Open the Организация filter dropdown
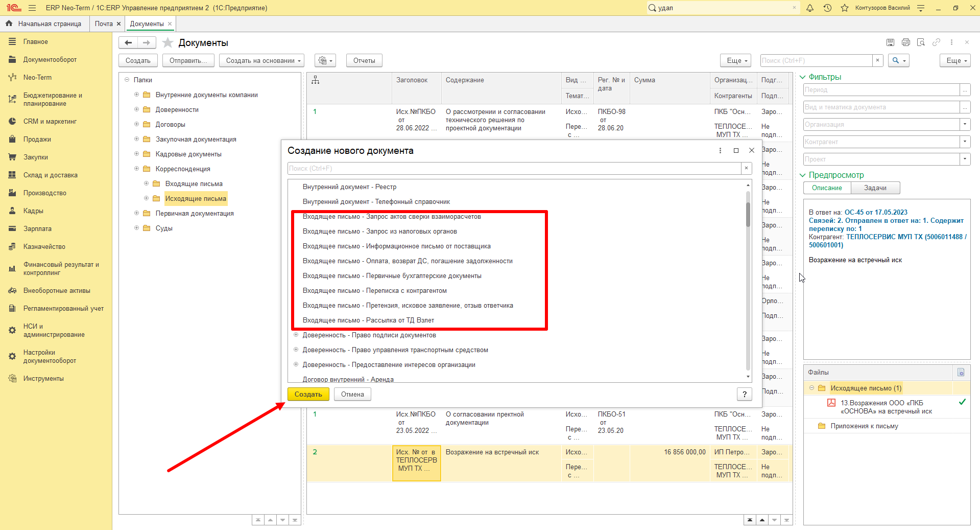Screen dimensions: 980x530 (x=965, y=124)
